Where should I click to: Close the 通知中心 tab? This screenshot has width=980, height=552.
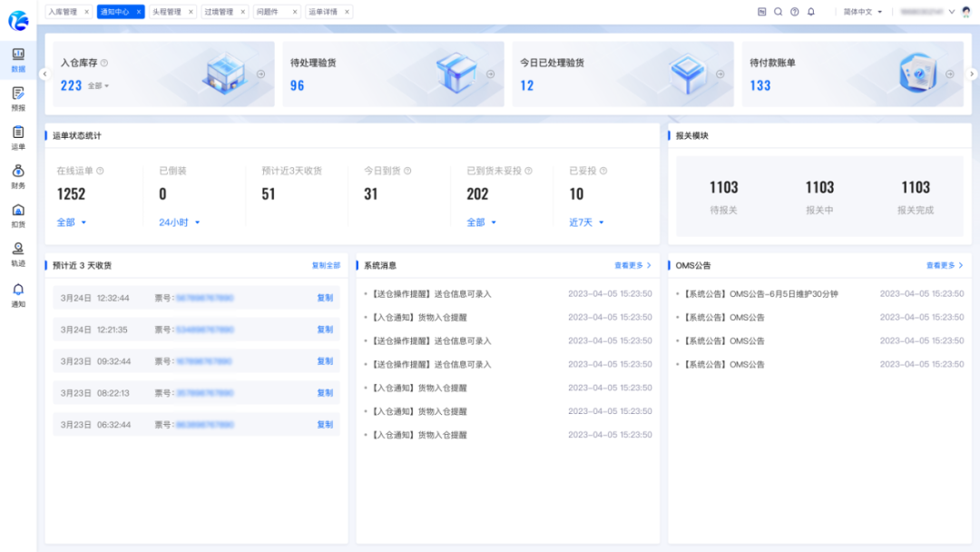[139, 12]
